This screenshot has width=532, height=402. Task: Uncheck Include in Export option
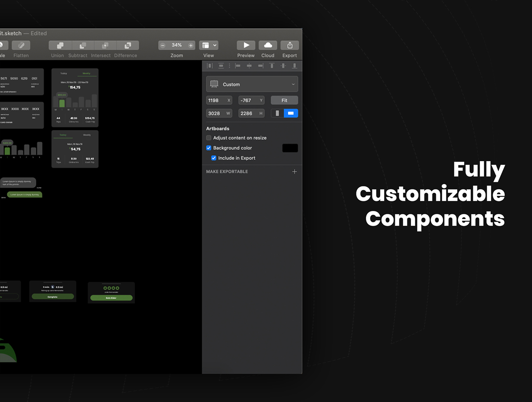point(213,158)
